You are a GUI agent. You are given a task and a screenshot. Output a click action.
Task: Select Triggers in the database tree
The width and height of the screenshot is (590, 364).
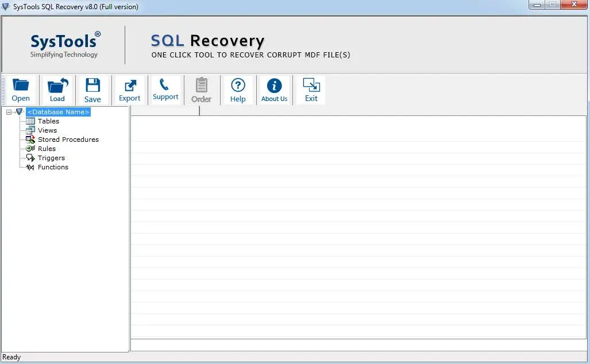point(51,158)
